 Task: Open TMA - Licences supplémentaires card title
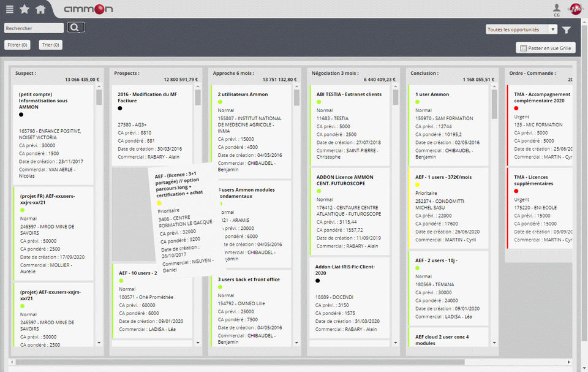click(533, 180)
